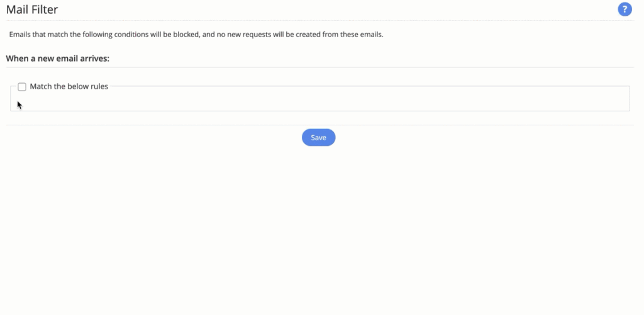
Task: Select the 'Mail Filter' header text
Action: click(x=32, y=9)
